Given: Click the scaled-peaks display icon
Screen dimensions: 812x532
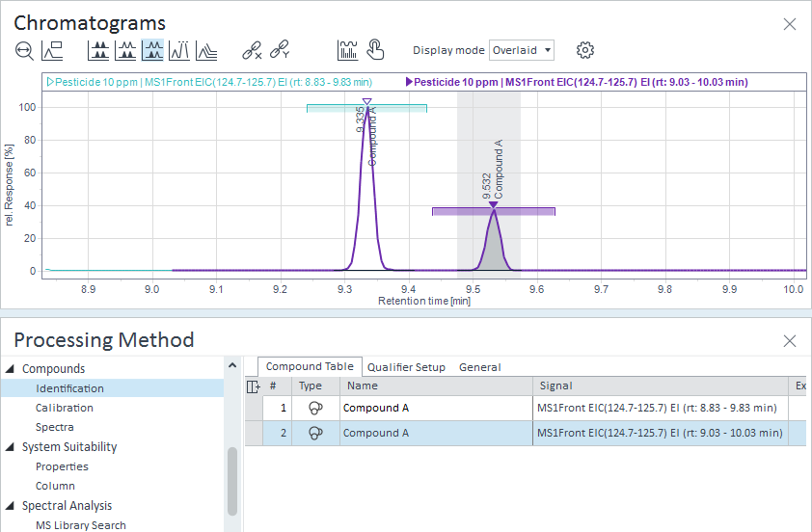Looking at the screenshot, I should [179, 51].
